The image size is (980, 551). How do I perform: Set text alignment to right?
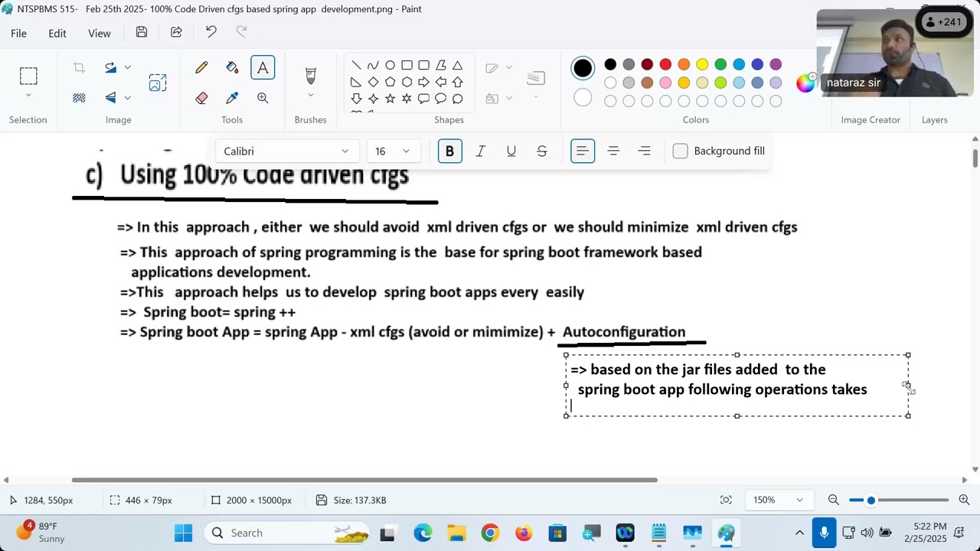pos(645,152)
